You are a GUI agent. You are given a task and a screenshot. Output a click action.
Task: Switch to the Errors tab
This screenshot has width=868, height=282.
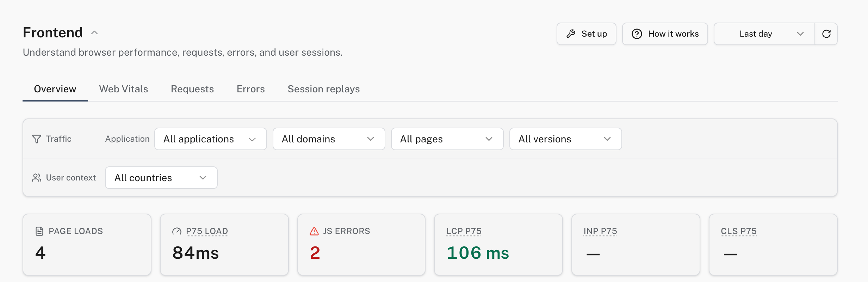point(251,89)
